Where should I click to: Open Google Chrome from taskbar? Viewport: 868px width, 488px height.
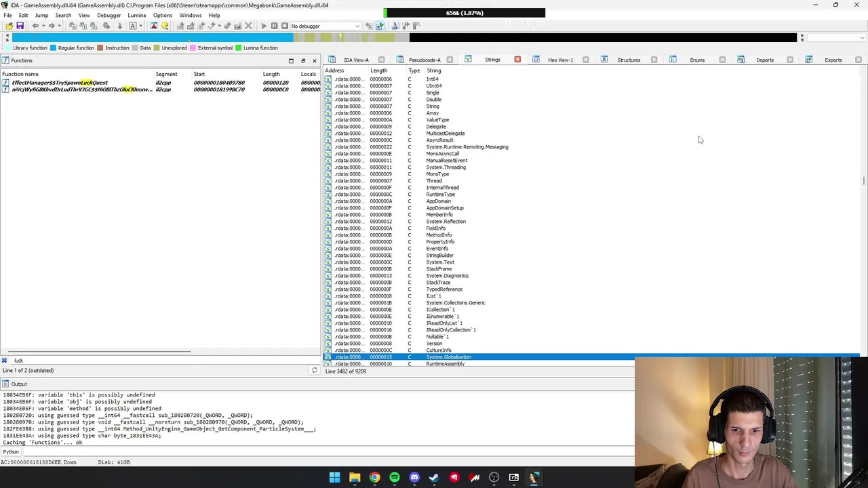click(374, 478)
